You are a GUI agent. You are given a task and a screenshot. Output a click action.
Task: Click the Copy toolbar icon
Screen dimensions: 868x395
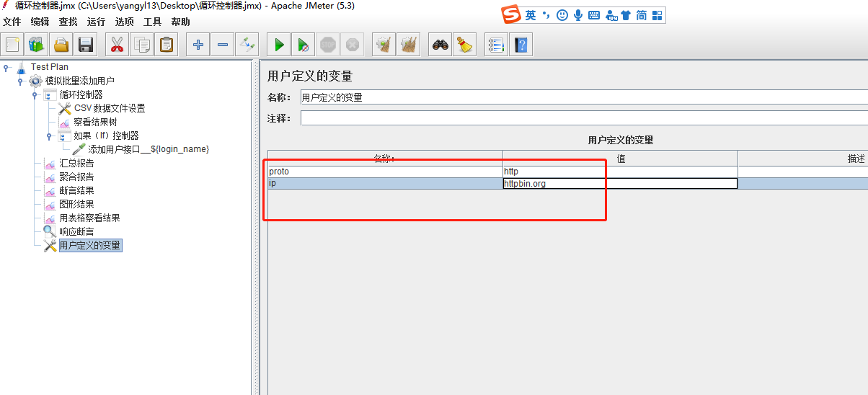[x=141, y=45]
